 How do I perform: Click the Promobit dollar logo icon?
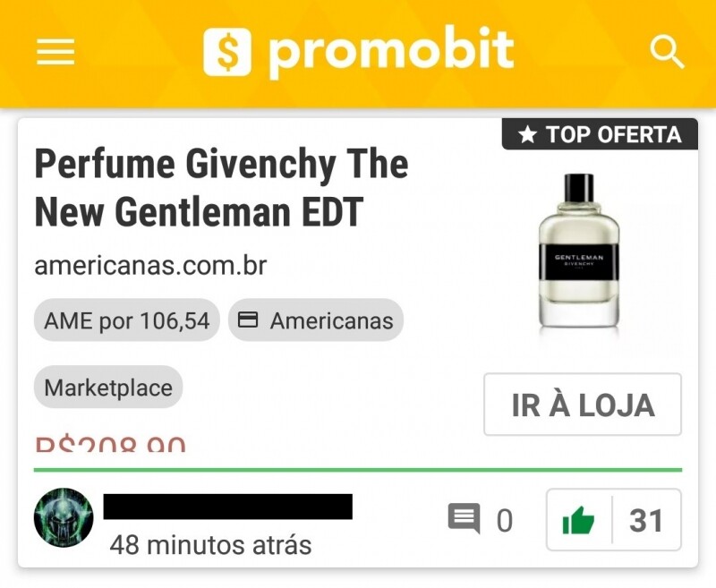pos(227,52)
